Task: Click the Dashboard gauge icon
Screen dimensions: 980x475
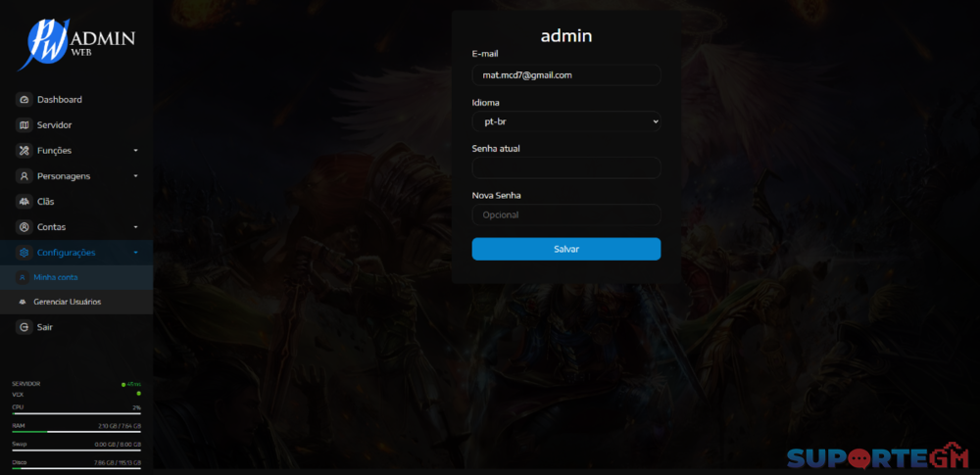Action: pyautogui.click(x=24, y=100)
